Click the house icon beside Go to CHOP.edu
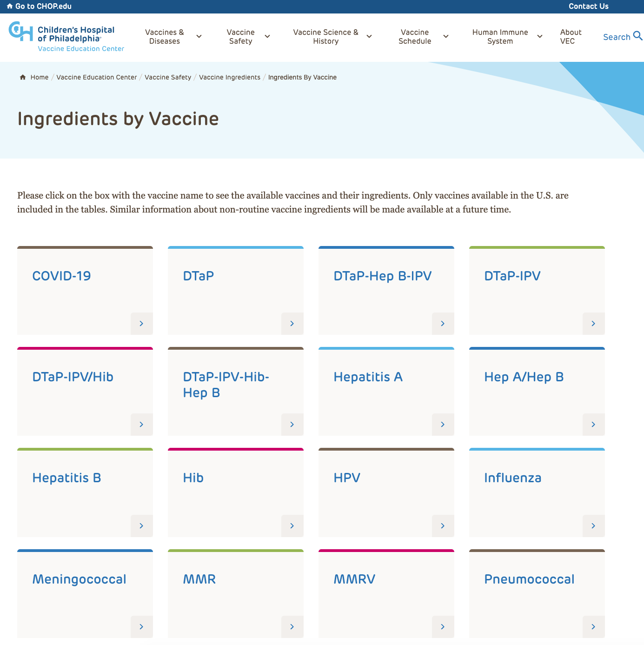The image size is (644, 645). coord(10,6)
